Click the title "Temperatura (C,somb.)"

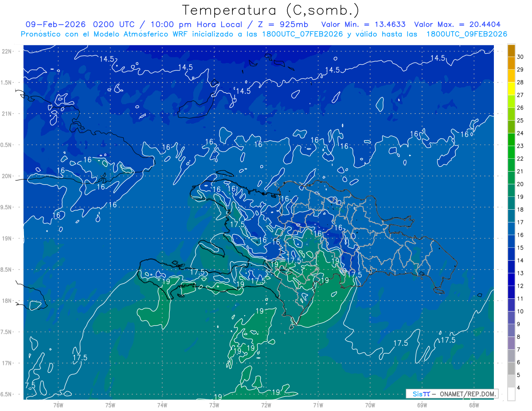tap(270, 11)
